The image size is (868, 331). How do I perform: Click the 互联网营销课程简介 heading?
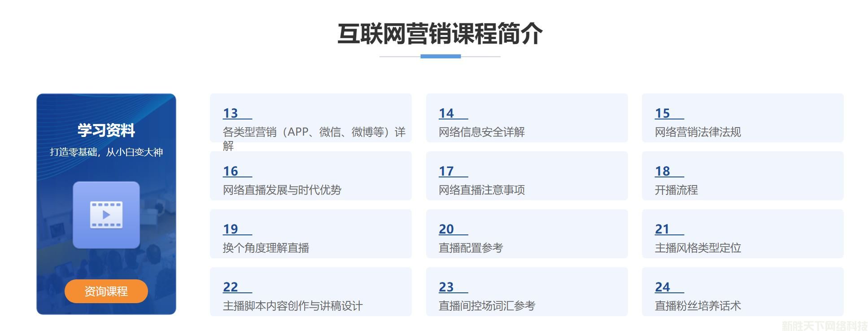coord(440,34)
